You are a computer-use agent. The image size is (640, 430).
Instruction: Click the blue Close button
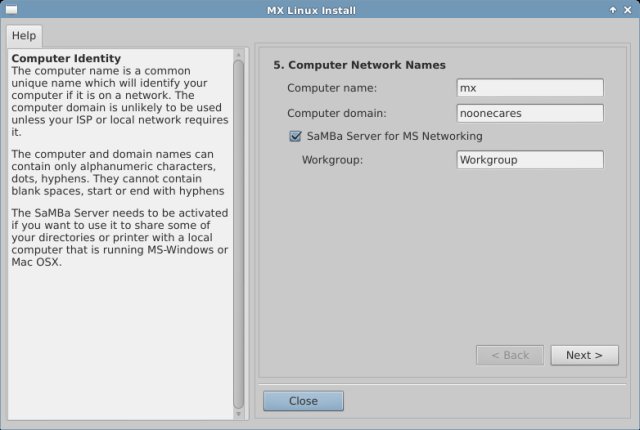click(x=303, y=401)
